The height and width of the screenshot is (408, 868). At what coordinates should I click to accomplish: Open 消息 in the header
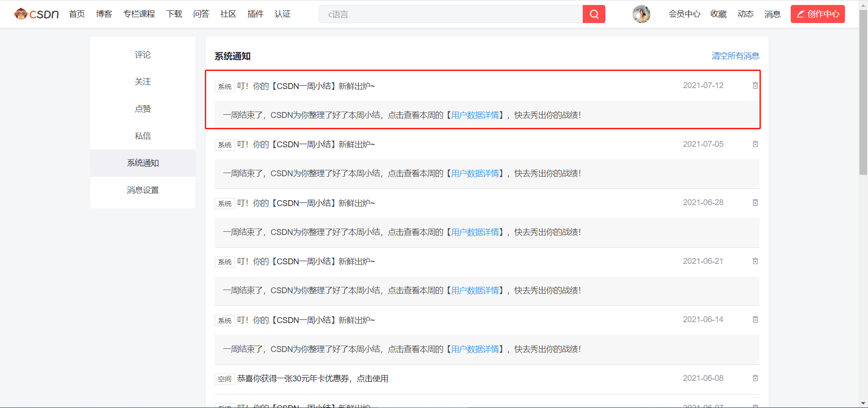tap(773, 14)
